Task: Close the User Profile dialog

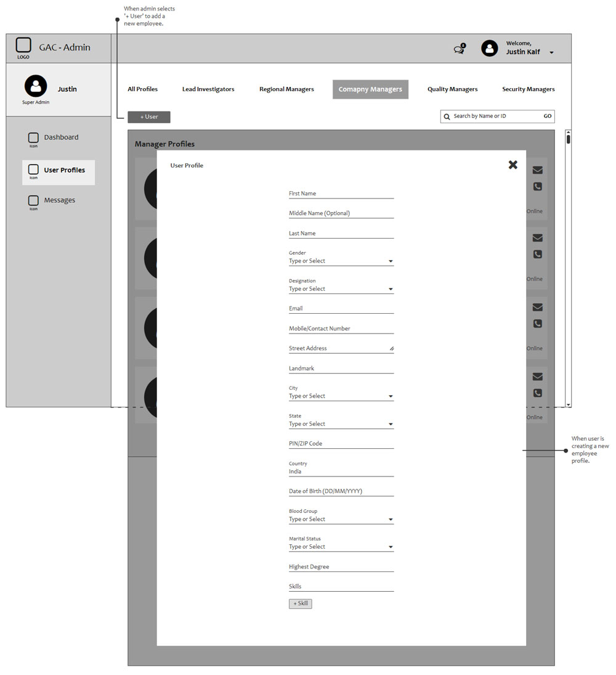Action: [x=513, y=165]
